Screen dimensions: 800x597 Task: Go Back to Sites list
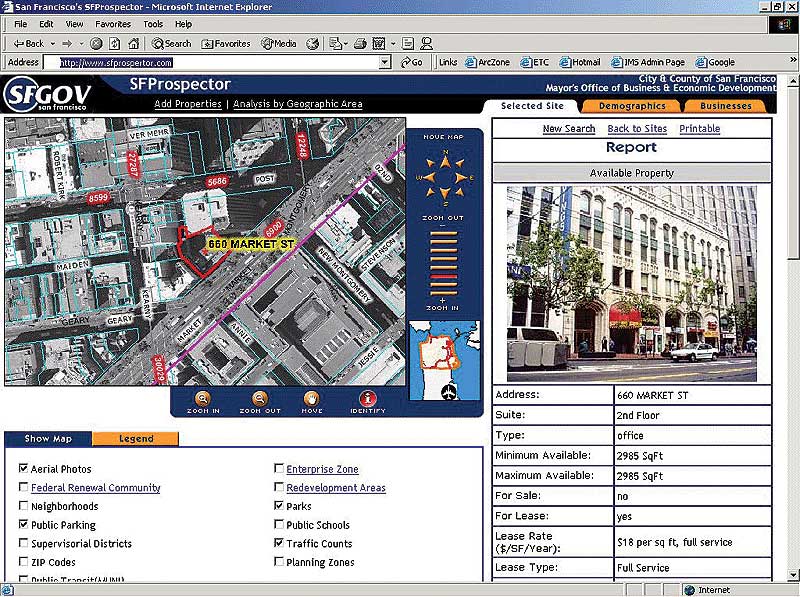tap(637, 129)
